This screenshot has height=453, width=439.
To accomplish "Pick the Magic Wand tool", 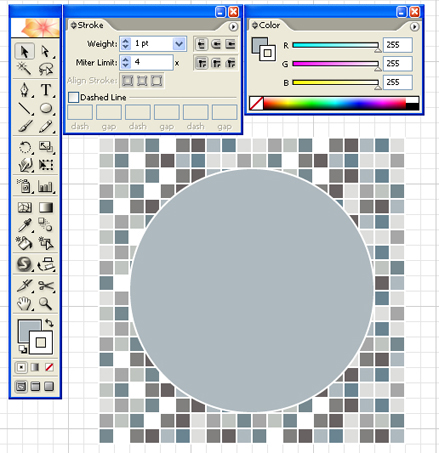I will tap(24, 69).
